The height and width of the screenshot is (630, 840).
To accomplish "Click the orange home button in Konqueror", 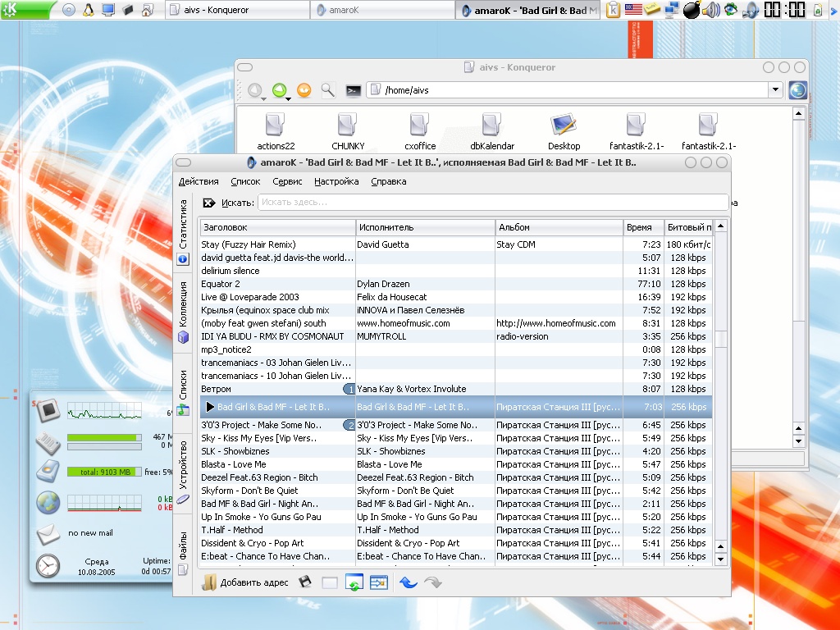I will [304, 90].
